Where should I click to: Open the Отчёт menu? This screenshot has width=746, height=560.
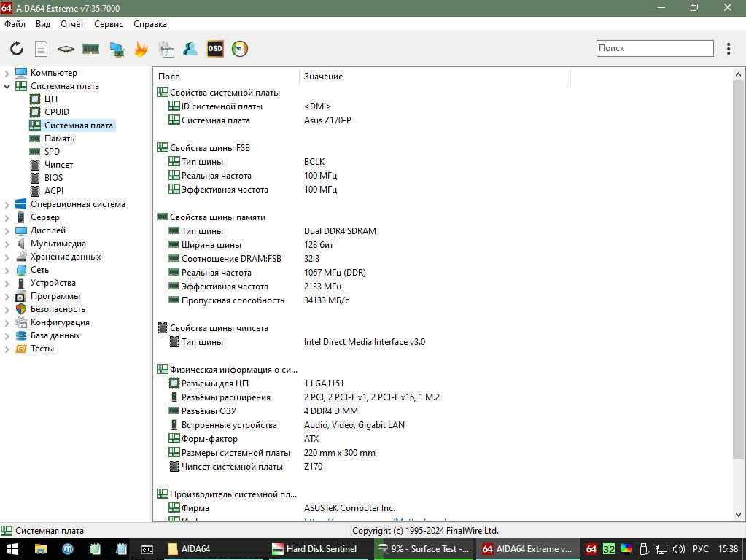pyautogui.click(x=72, y=24)
